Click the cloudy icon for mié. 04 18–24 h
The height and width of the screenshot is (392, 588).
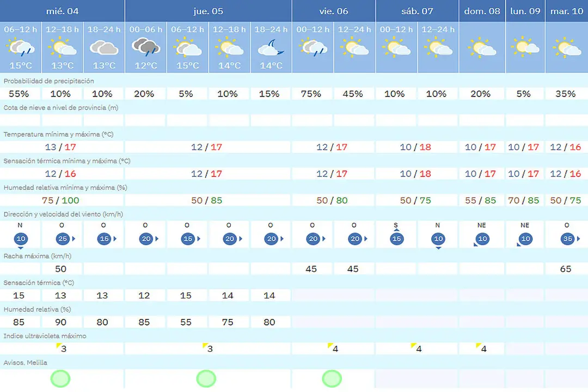coord(104,48)
